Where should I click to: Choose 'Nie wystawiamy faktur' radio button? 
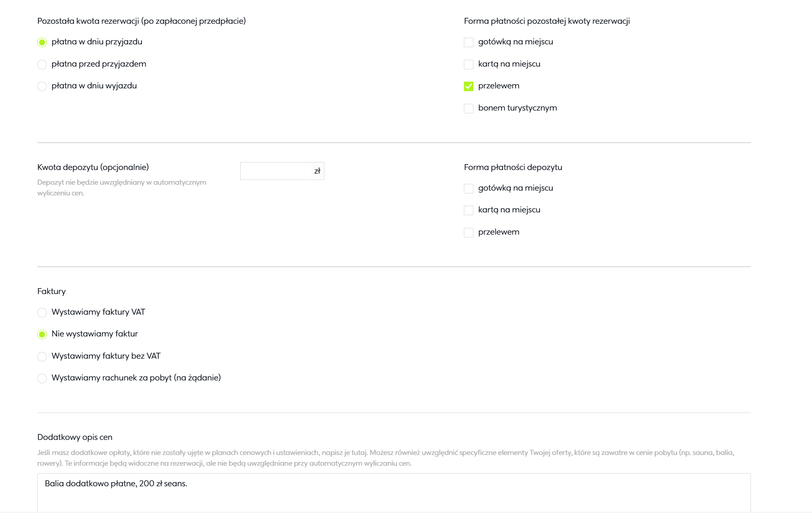42,334
